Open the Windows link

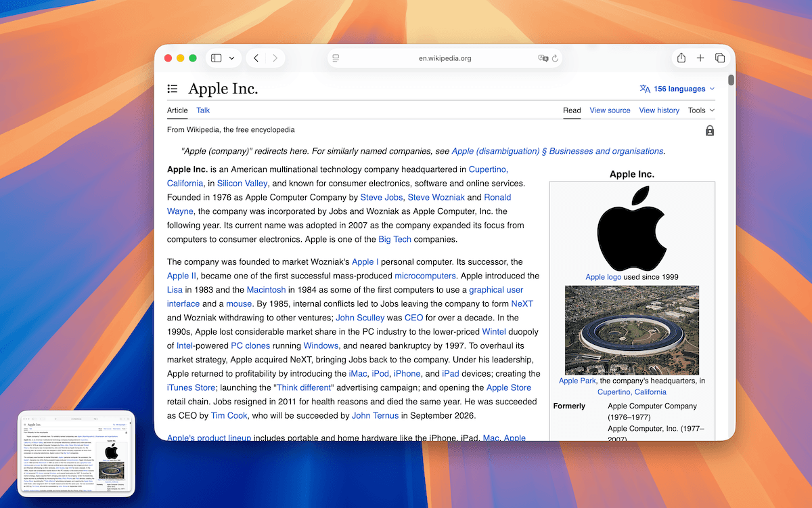tap(320, 346)
